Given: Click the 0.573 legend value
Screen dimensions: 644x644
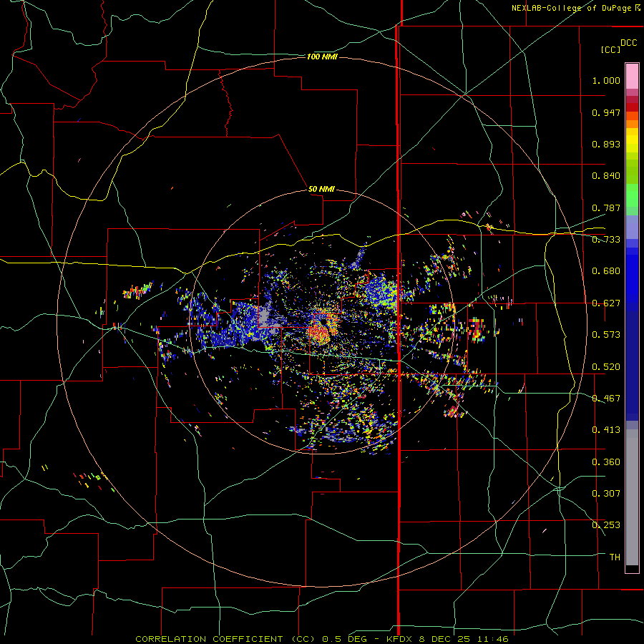Looking at the screenshot, I should [606, 335].
